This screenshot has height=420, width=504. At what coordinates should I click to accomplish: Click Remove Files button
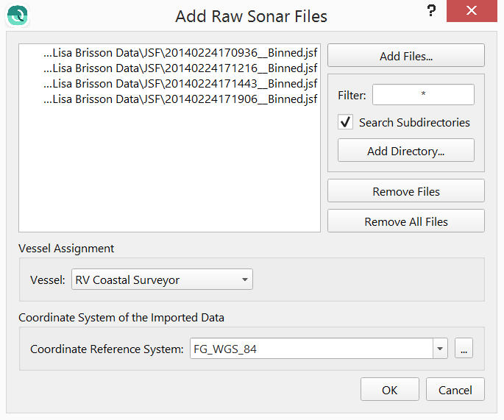[405, 191]
